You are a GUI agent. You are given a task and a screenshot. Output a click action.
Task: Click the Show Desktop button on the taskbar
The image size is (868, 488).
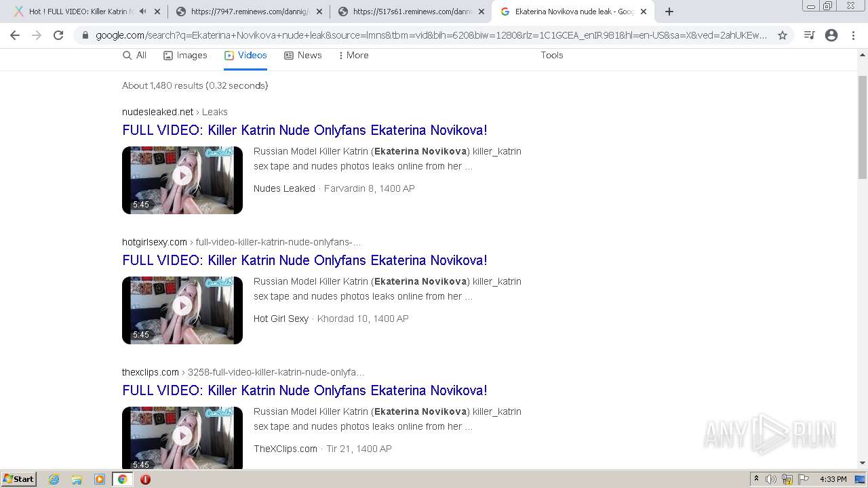click(861, 479)
